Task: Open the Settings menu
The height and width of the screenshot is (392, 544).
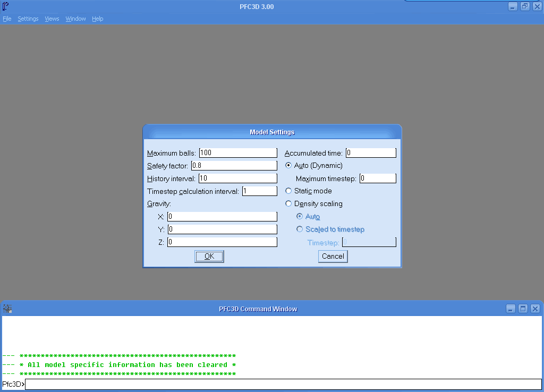Action: coord(28,19)
